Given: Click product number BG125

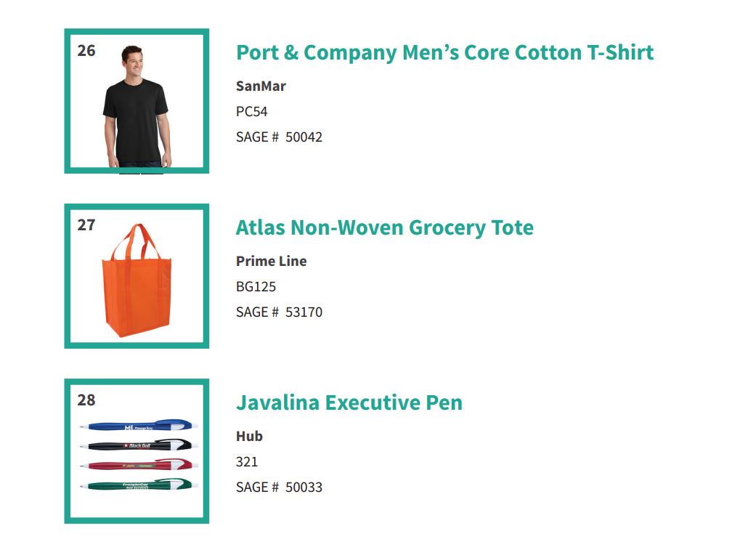Looking at the screenshot, I should coord(256,287).
